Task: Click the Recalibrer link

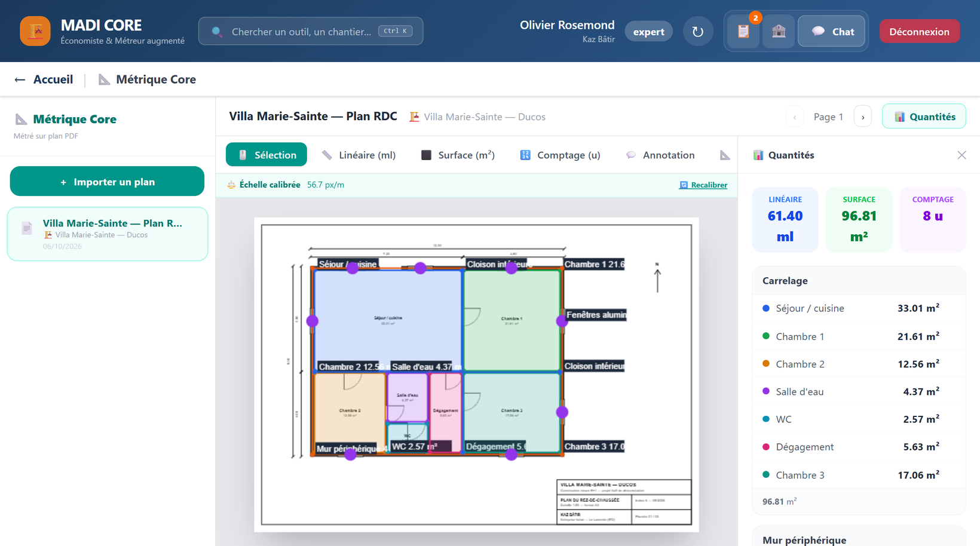Action: coord(703,185)
